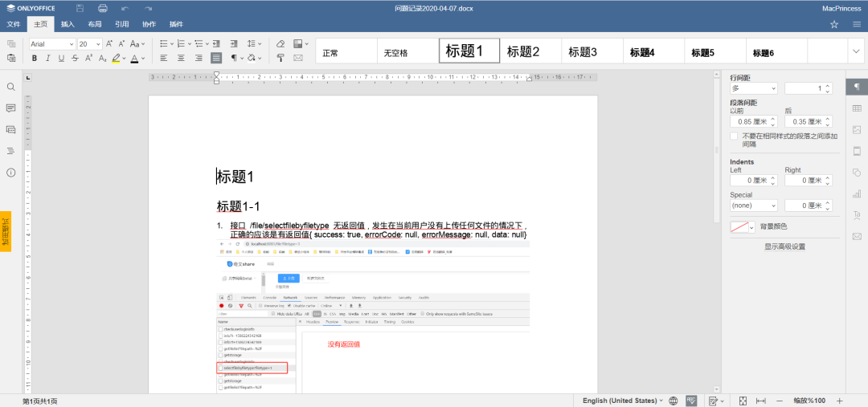Toggle nonprinting characters pilcrow button

tap(235, 58)
